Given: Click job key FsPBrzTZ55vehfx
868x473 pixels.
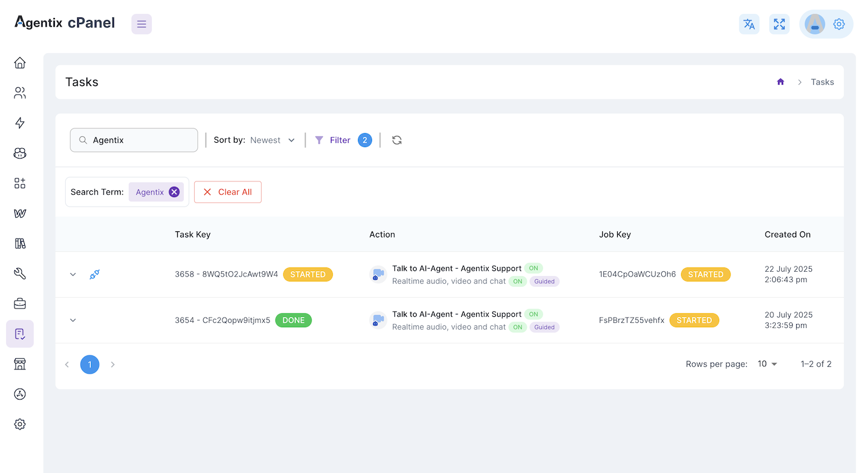Looking at the screenshot, I should click(x=632, y=320).
